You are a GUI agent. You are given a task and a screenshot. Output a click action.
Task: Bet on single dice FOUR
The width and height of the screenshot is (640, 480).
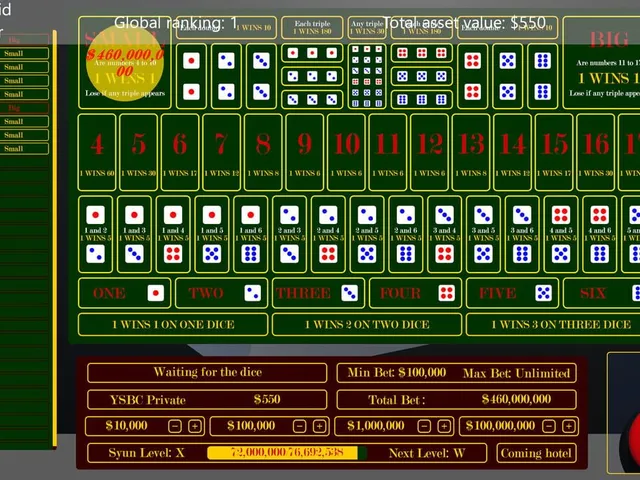[x=416, y=293]
